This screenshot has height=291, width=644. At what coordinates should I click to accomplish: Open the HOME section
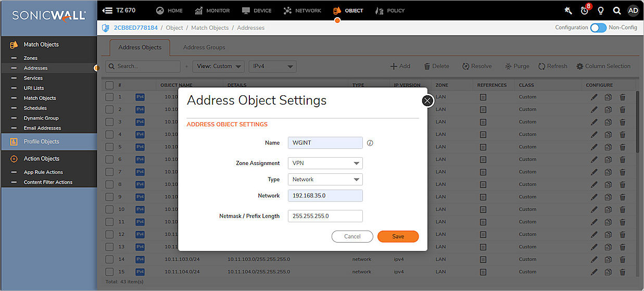169,10
